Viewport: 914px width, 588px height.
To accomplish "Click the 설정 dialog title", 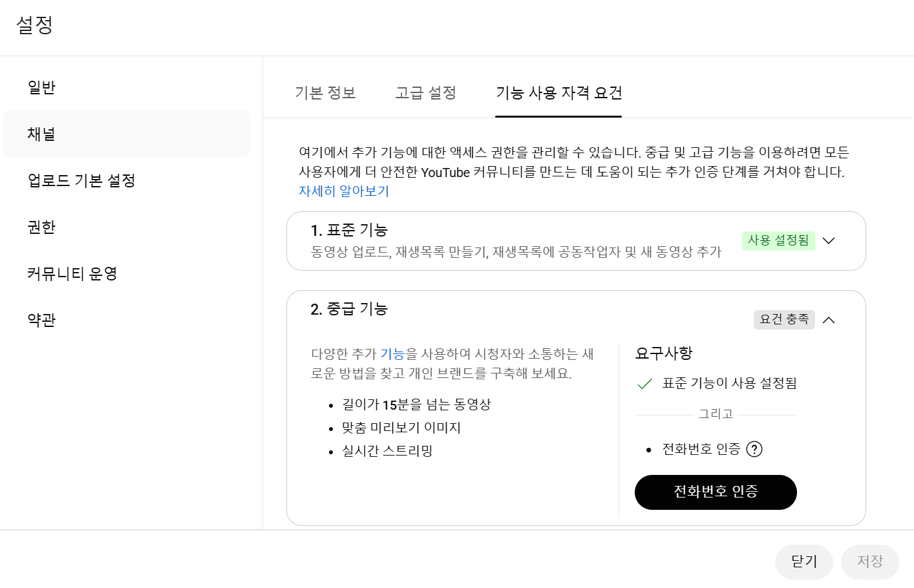I will point(34,25).
